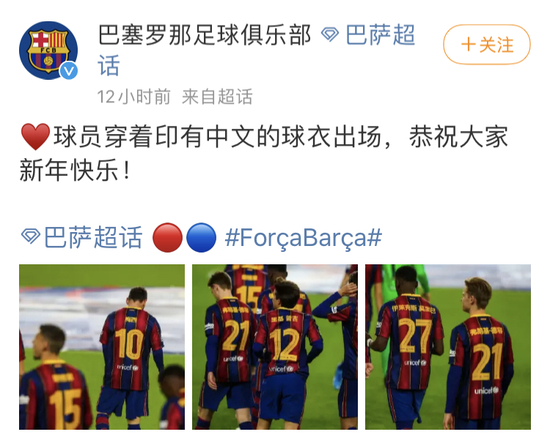The height and width of the screenshot is (440, 550).
Task: Click the 12小时前 timestamp
Action: [x=134, y=96]
